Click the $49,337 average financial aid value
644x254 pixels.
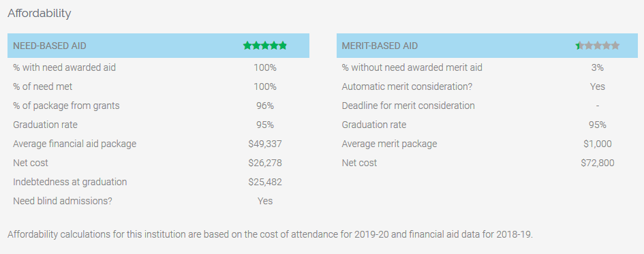tap(265, 144)
